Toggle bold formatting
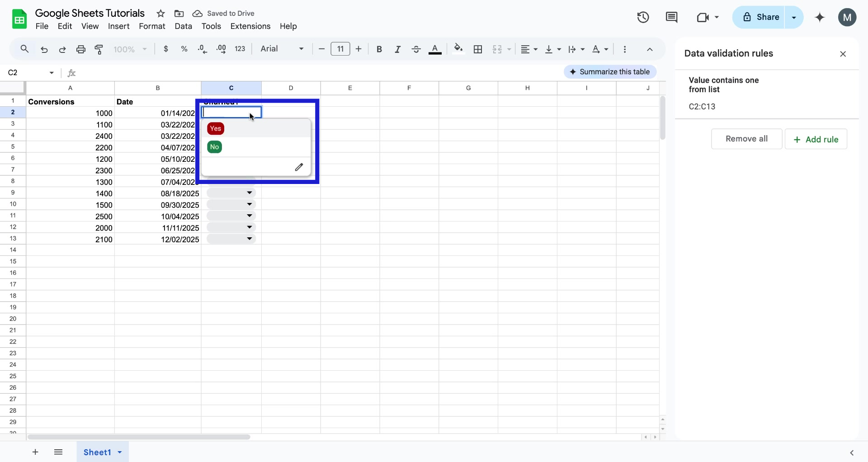 [379, 50]
